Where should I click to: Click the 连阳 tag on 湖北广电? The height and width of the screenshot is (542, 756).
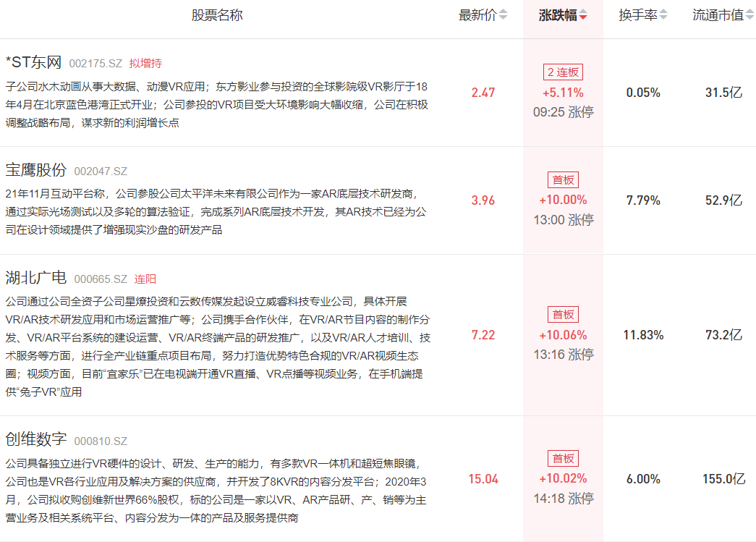tap(145, 279)
